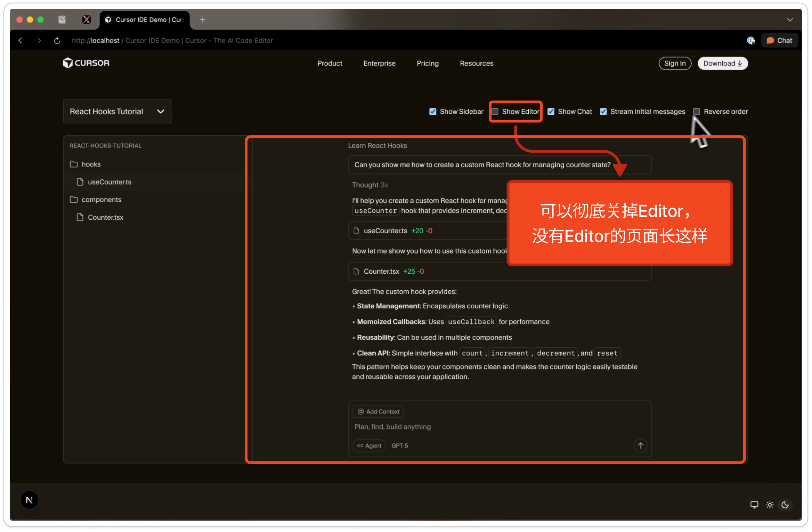Open the GPT-5 model selector
Image resolution: width=812 pixels, height=532 pixels.
tap(400, 446)
